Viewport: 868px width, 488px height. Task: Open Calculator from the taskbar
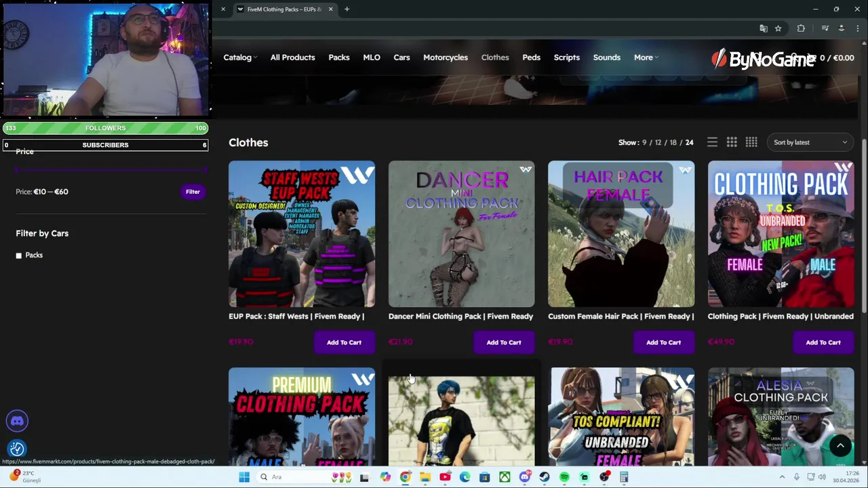click(624, 477)
